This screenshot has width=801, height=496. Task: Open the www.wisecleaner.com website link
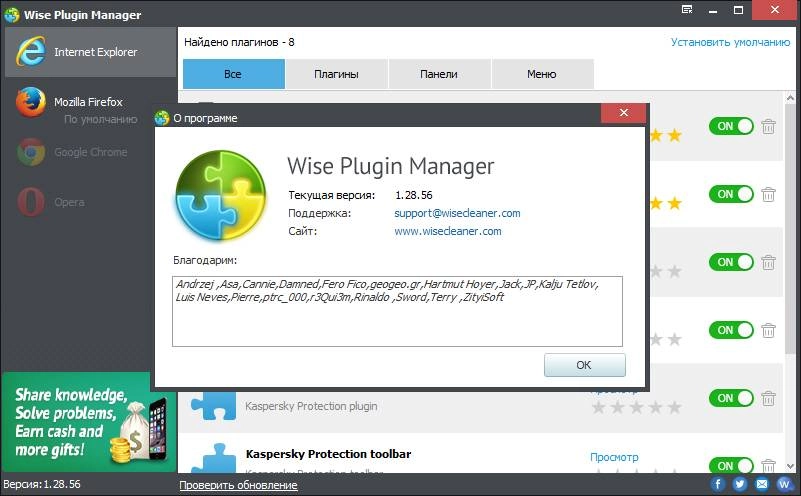[x=447, y=231]
